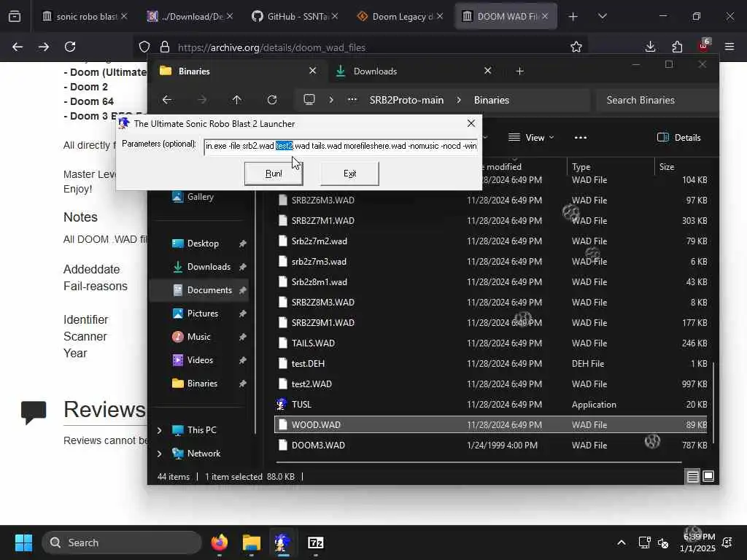Viewport: 747px width, 560px height.
Task: Open Firefox downloads panel
Action: click(650, 47)
